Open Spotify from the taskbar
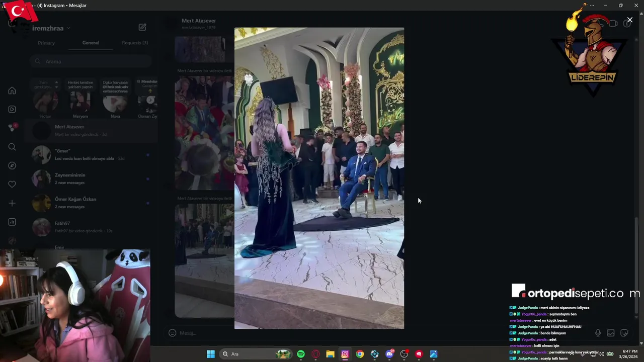Screen dimensions: 644x362 pos(301,354)
